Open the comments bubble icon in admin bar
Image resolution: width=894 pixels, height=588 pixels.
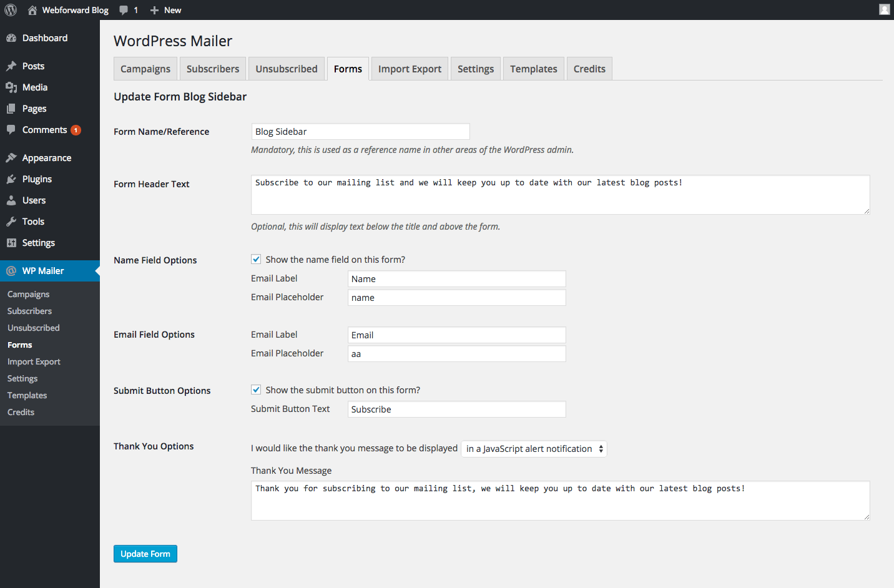tap(124, 10)
